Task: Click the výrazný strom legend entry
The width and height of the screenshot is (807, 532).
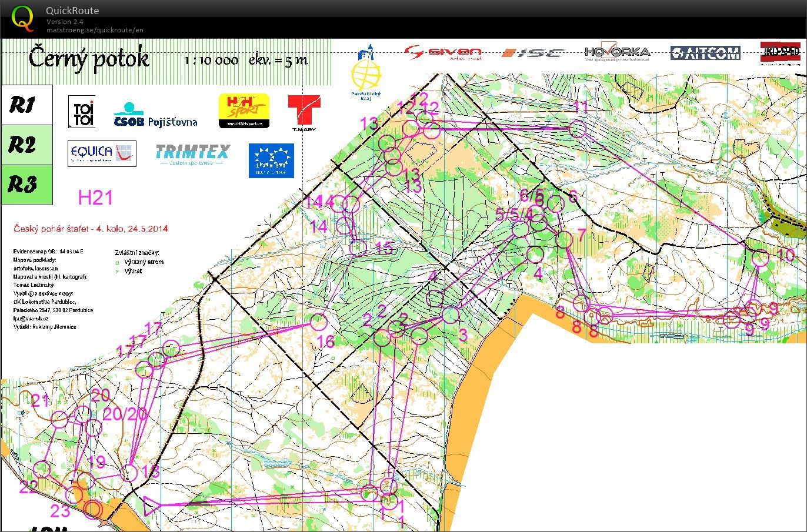Action: click(x=139, y=262)
